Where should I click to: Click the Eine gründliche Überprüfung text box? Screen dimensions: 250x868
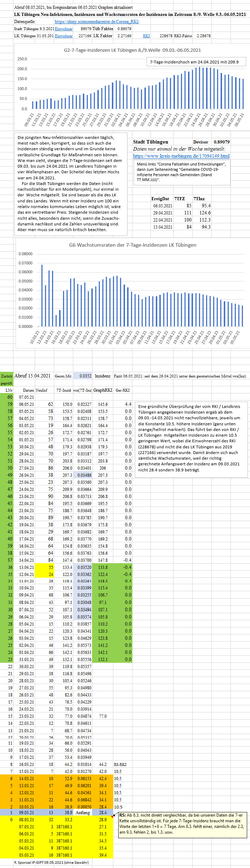(191, 439)
